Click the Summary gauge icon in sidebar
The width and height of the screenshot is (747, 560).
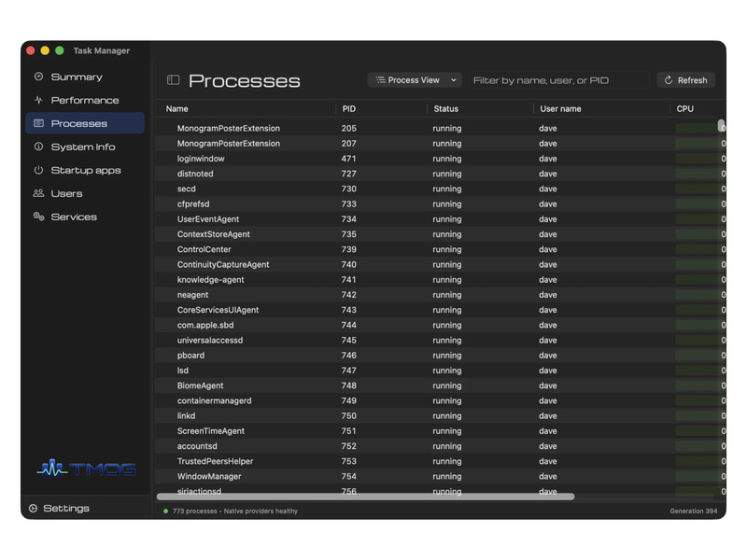pos(38,77)
